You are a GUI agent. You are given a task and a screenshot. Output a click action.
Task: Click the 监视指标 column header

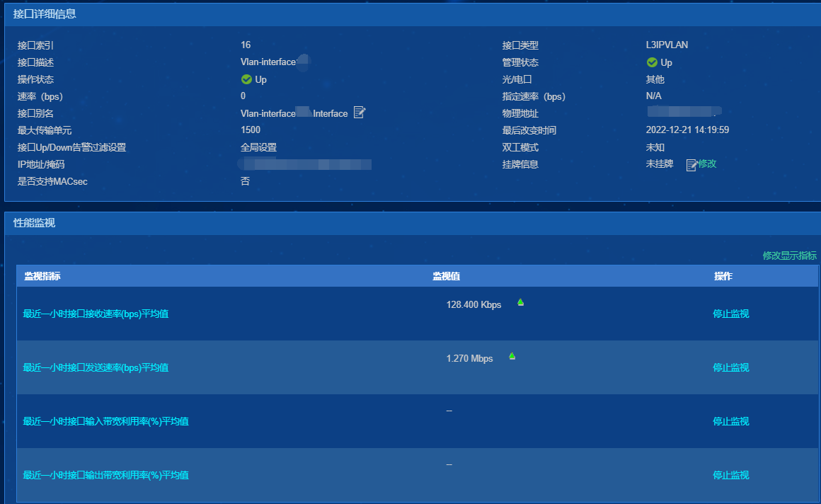click(x=42, y=276)
